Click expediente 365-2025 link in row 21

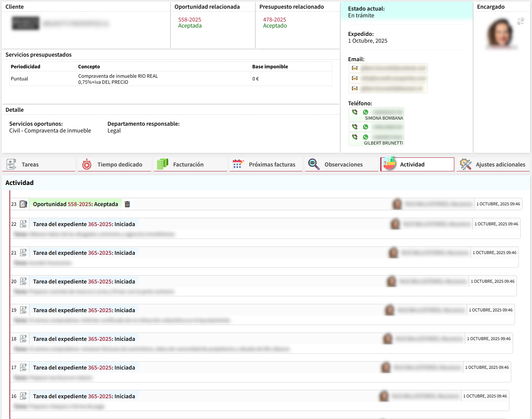click(100, 253)
